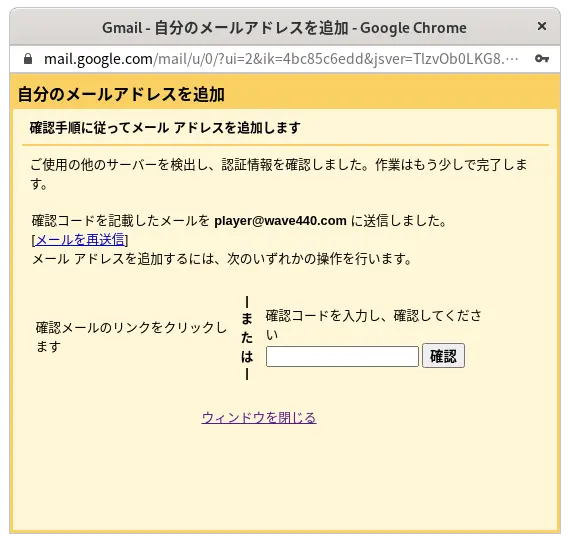Click the Chrome window title bar text
This screenshot has height=543, width=570.
click(x=284, y=28)
